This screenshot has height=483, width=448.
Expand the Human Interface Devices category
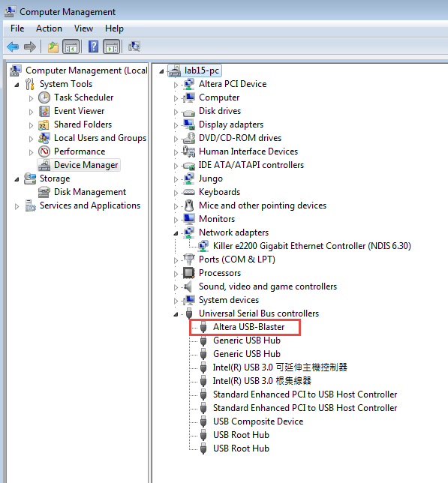pos(176,152)
